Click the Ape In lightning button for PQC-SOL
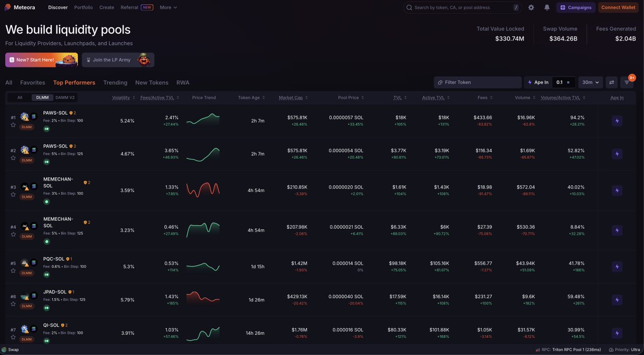Screen dimensions: 644x355 pos(617,266)
